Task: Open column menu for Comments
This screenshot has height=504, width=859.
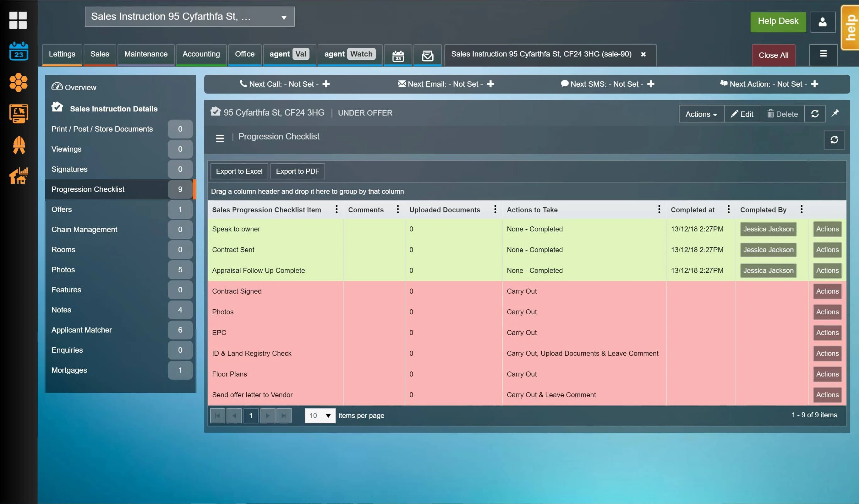Action: (397, 209)
